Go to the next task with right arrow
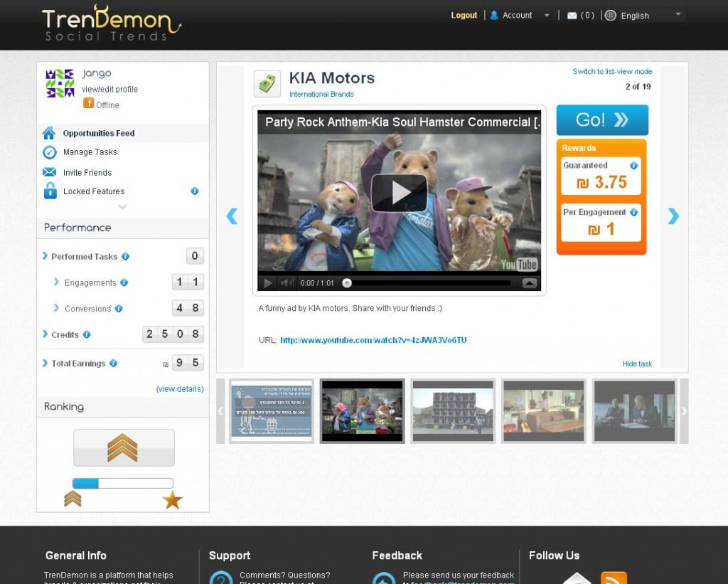Viewport: 728px width, 584px height. [x=673, y=216]
